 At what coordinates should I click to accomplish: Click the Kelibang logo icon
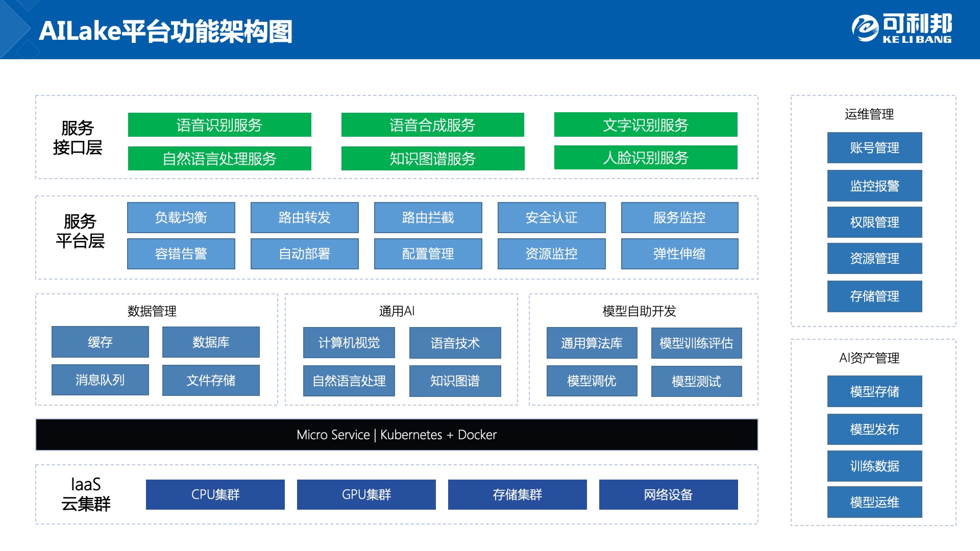pyautogui.click(x=865, y=28)
